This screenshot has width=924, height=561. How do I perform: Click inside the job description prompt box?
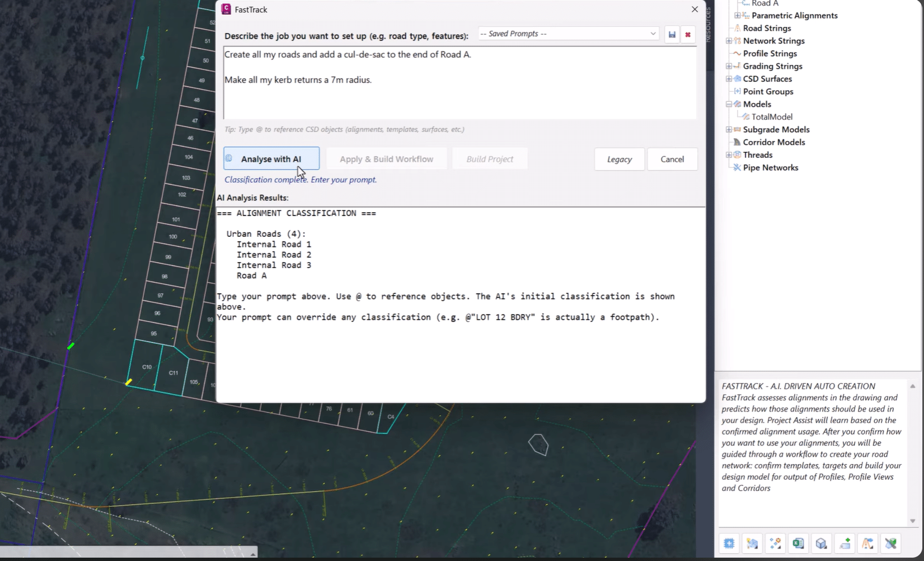tap(460, 83)
